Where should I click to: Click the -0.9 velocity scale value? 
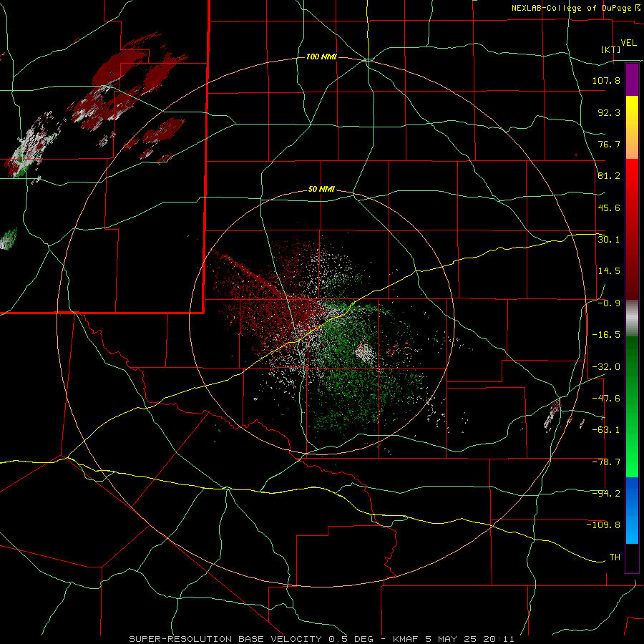[x=609, y=303]
